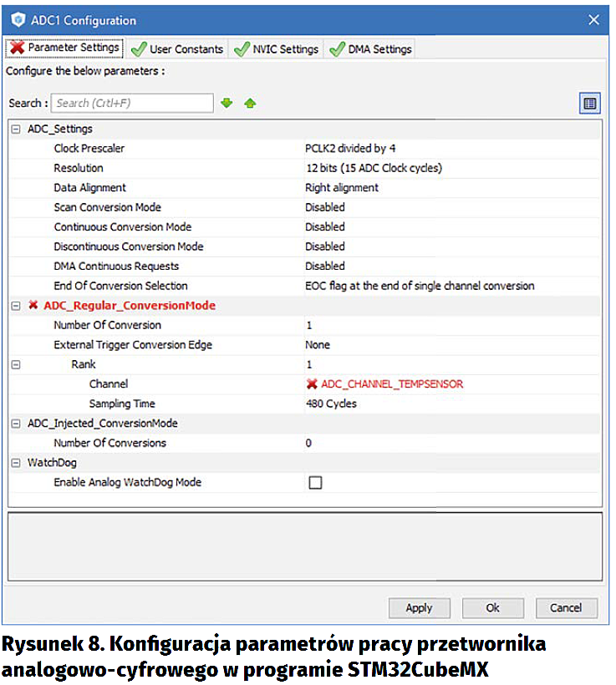Switch to the User Constants tab

pyautogui.click(x=178, y=48)
